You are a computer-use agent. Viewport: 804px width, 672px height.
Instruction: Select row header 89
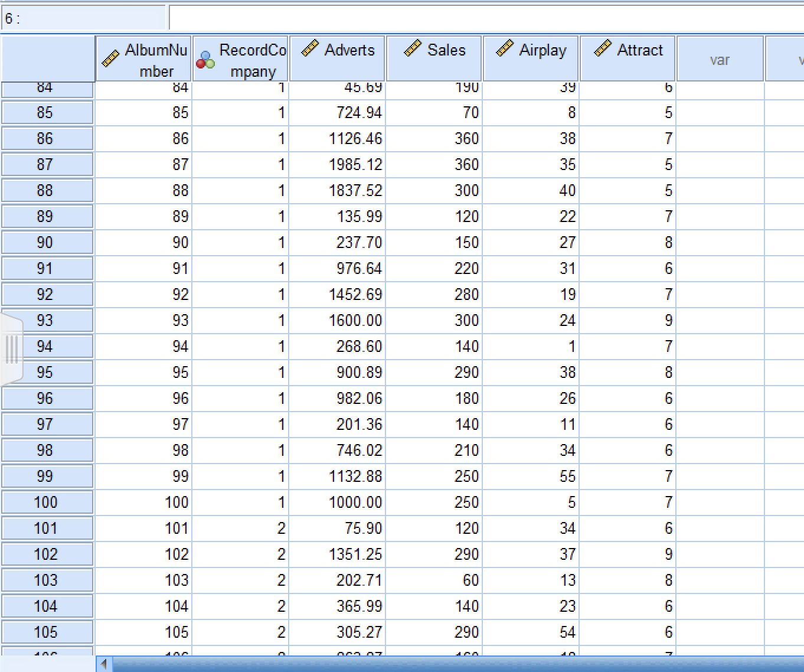point(47,216)
